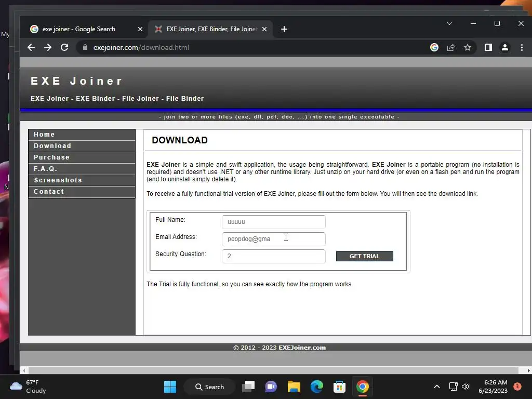Go back with the browser back arrow
Image resolution: width=532 pixels, height=399 pixels.
31,47
